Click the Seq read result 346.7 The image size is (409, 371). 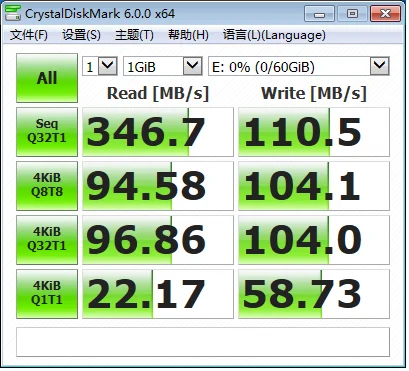point(158,132)
